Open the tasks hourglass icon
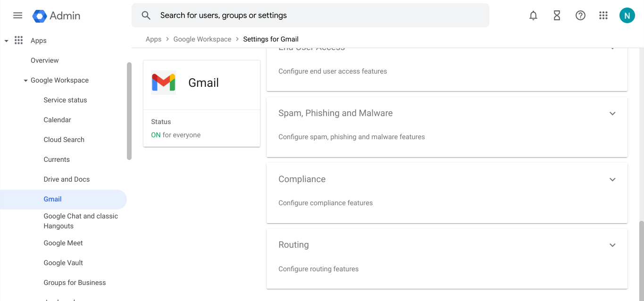The height and width of the screenshot is (301, 644). pyautogui.click(x=557, y=16)
